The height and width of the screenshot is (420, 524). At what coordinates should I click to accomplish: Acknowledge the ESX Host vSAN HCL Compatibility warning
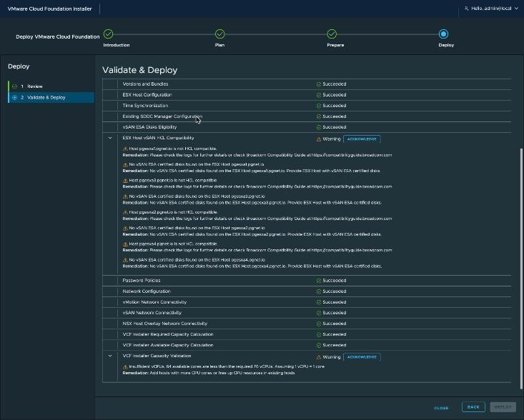click(362, 139)
